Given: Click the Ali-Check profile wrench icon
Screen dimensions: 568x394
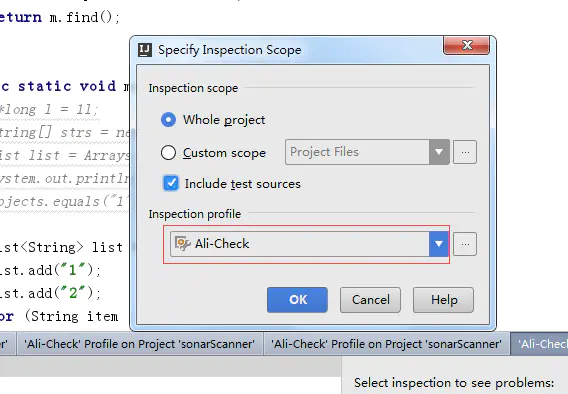Looking at the screenshot, I should click(183, 244).
